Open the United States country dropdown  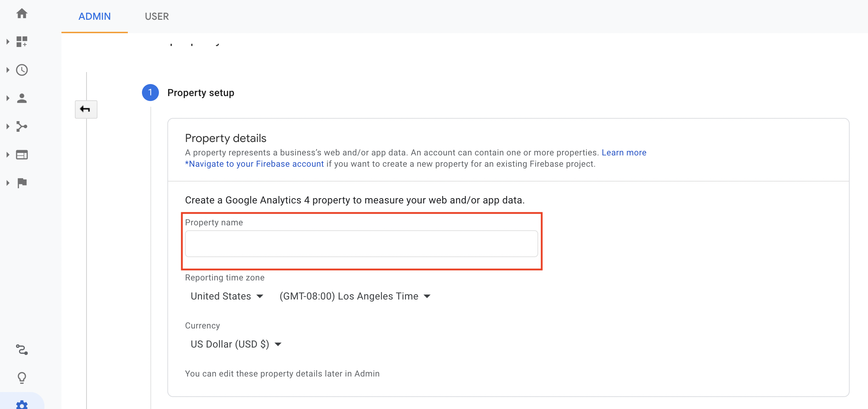pyautogui.click(x=227, y=296)
